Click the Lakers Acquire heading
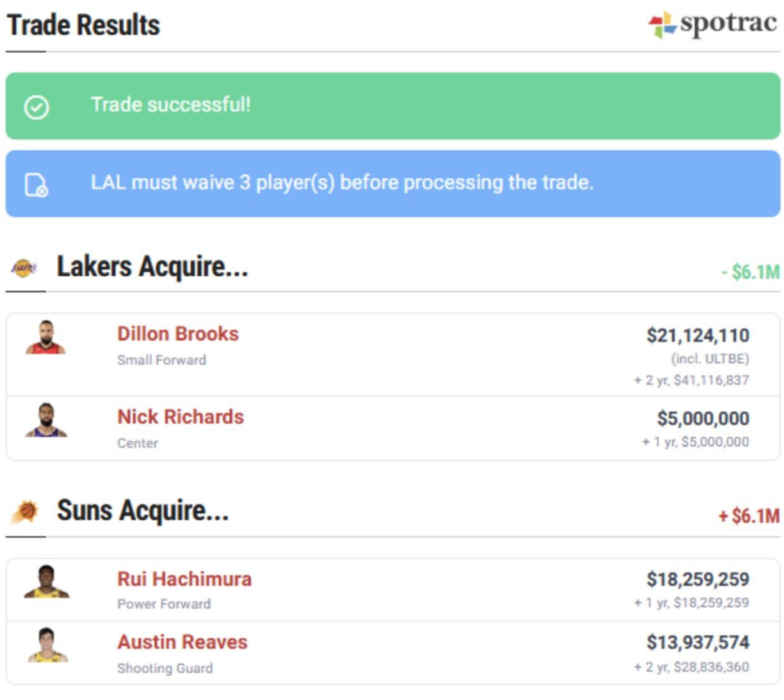The height and width of the screenshot is (700, 784). (152, 267)
